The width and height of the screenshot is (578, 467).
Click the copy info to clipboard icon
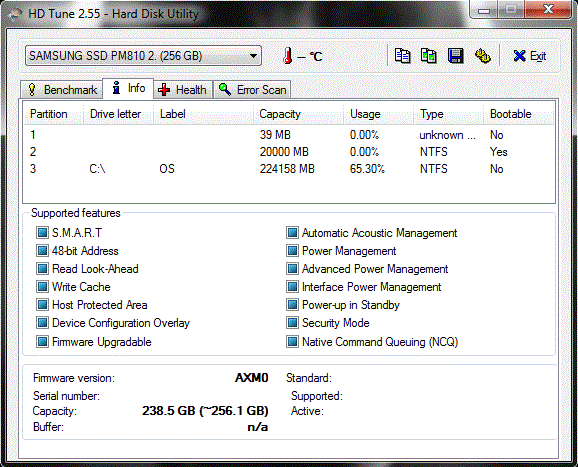402,56
